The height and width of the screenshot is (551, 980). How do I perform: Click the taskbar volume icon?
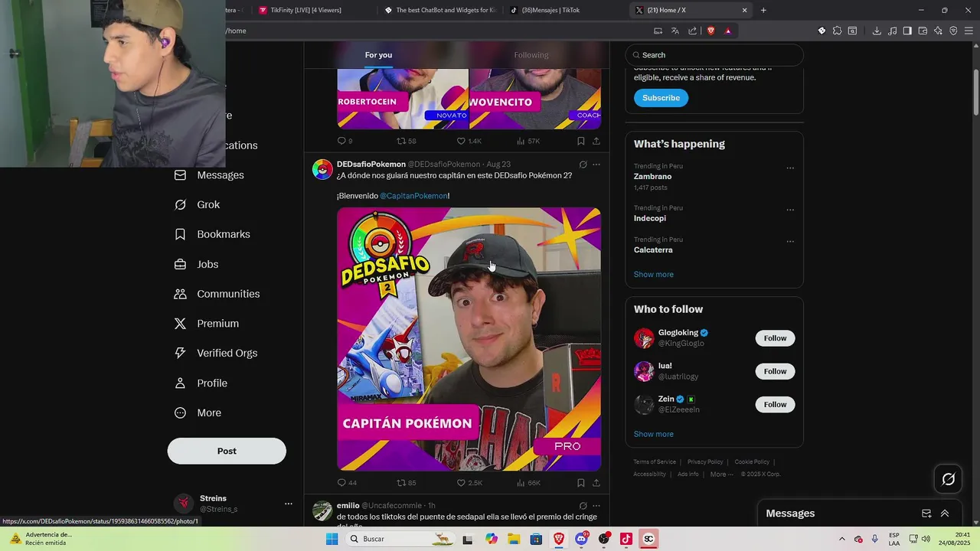tap(925, 539)
